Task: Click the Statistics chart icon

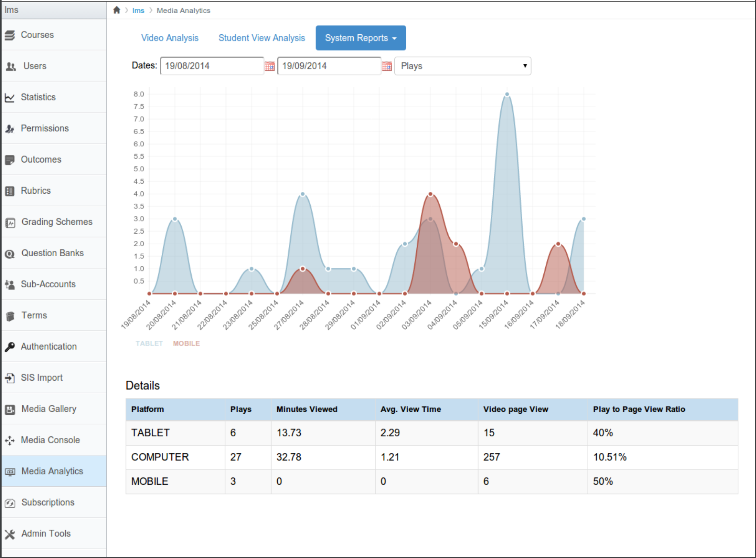Action: [x=10, y=97]
